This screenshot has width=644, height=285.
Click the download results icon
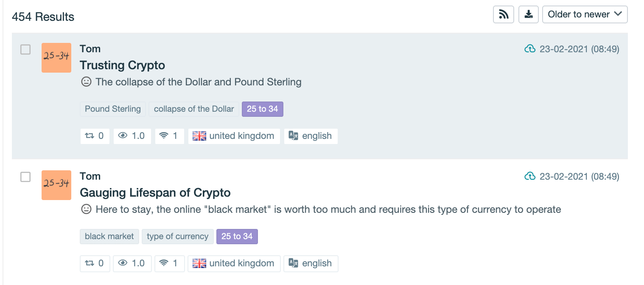(x=528, y=14)
